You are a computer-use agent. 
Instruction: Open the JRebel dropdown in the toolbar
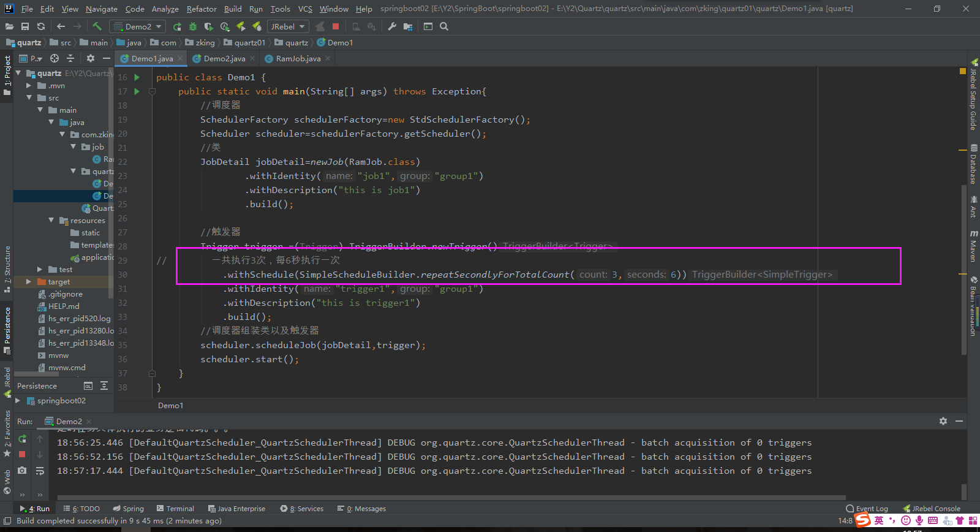click(288, 26)
